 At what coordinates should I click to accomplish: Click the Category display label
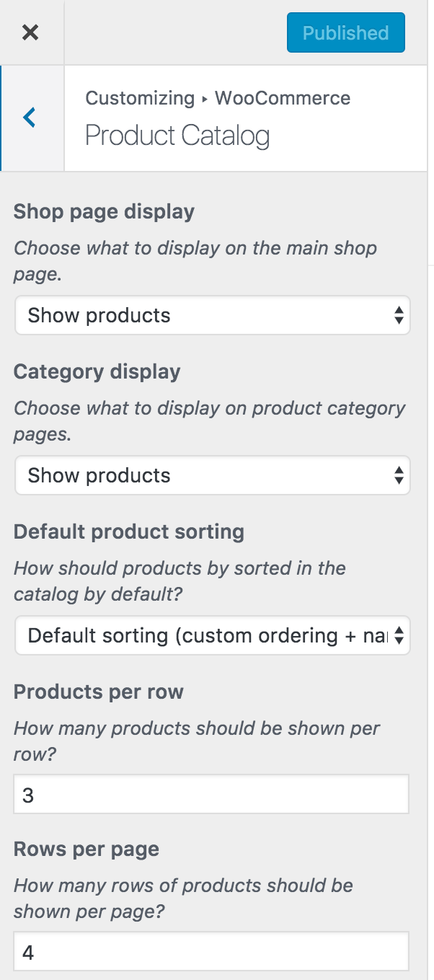[97, 372]
